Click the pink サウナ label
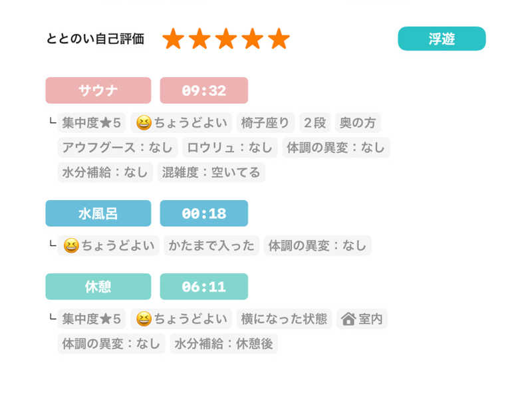 click(98, 90)
